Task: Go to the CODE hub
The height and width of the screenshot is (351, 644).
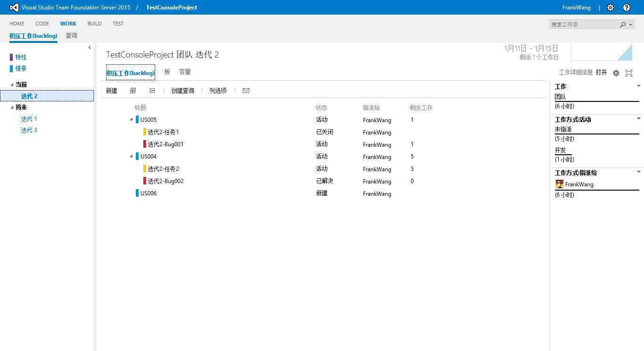Action: coord(42,24)
